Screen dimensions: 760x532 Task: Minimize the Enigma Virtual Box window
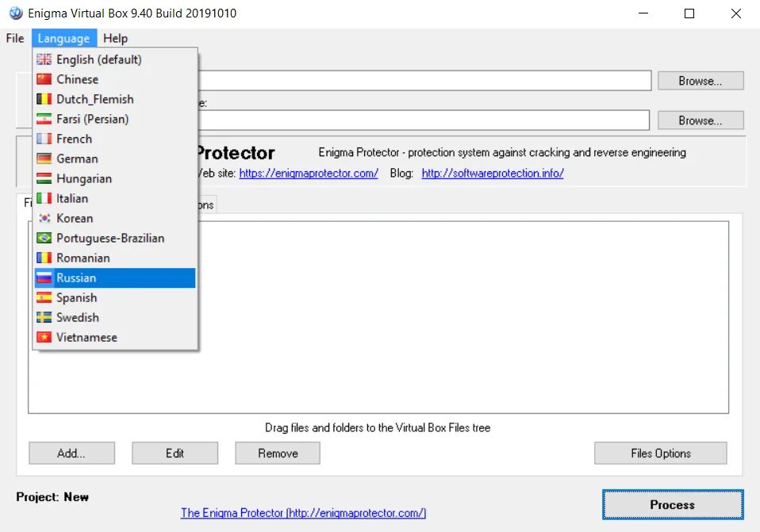(x=643, y=13)
